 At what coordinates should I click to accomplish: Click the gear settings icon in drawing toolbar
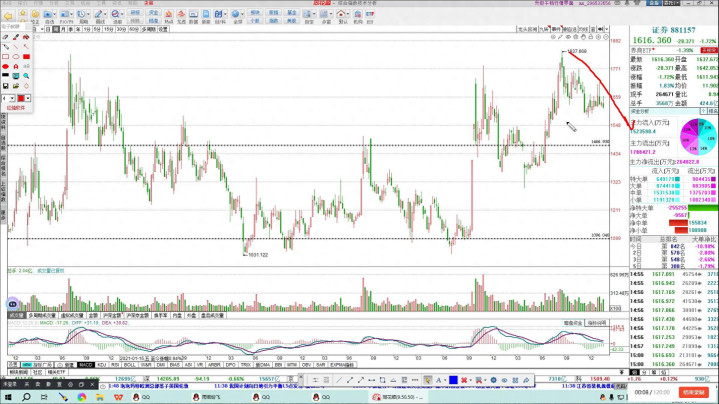[x=493, y=380]
